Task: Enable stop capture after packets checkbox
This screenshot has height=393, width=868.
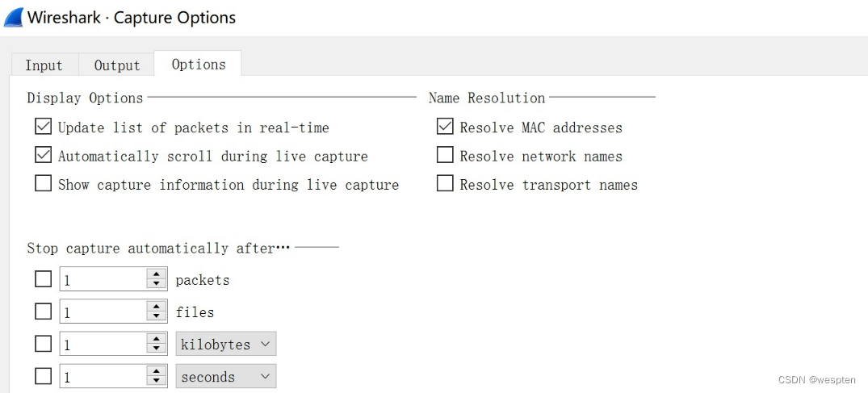Action: point(43,280)
